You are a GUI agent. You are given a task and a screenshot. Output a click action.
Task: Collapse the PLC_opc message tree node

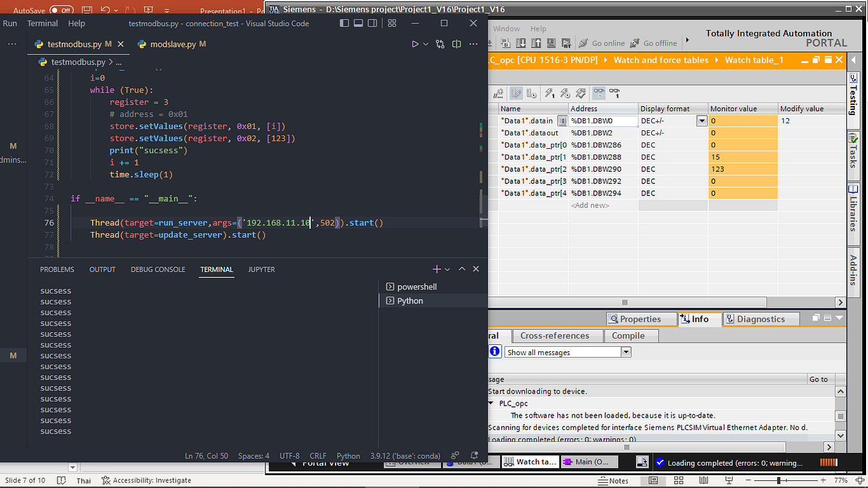(x=492, y=403)
